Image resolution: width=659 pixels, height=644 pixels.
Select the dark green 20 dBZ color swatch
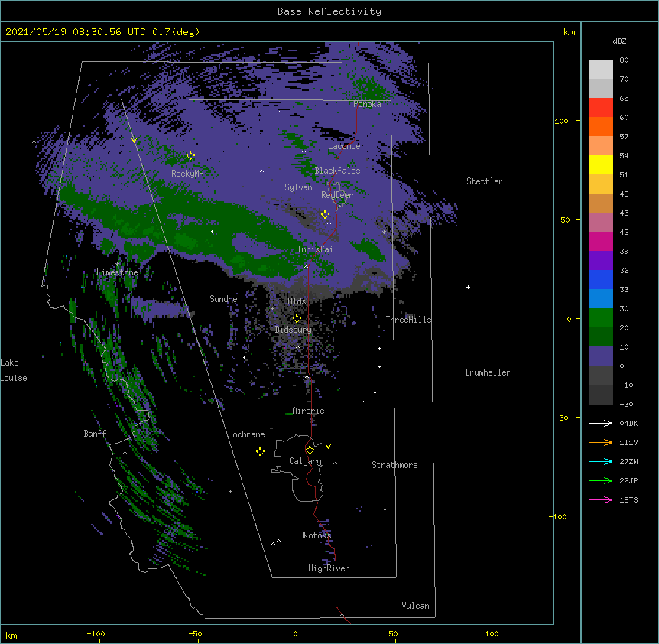pyautogui.click(x=601, y=337)
